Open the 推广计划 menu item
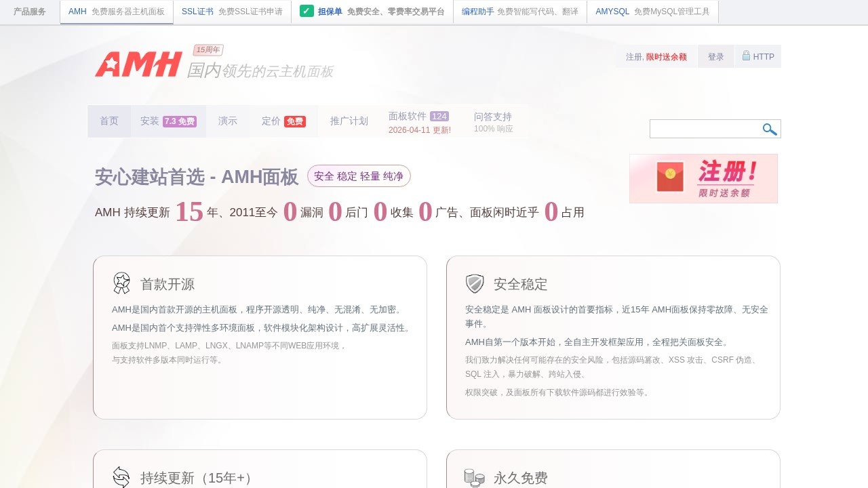The image size is (868, 488). tap(348, 121)
